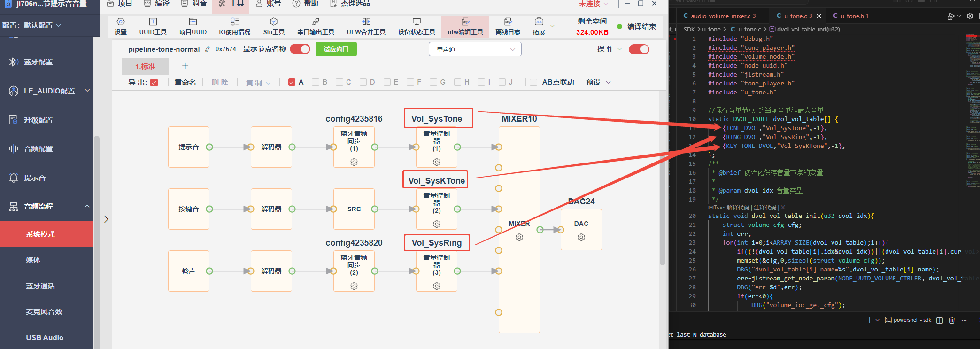Image resolution: width=980 pixels, height=349 pixels.
Task: Uncheck the 导出 checkbox
Action: coord(154,83)
